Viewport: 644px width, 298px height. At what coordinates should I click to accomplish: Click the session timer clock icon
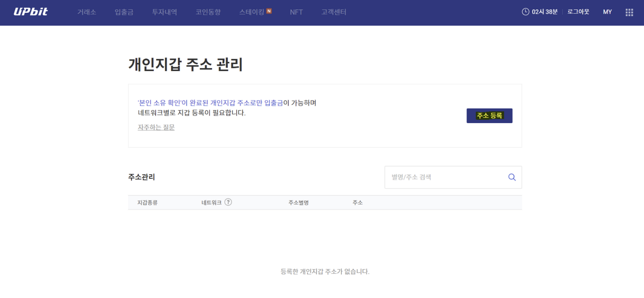click(x=525, y=12)
